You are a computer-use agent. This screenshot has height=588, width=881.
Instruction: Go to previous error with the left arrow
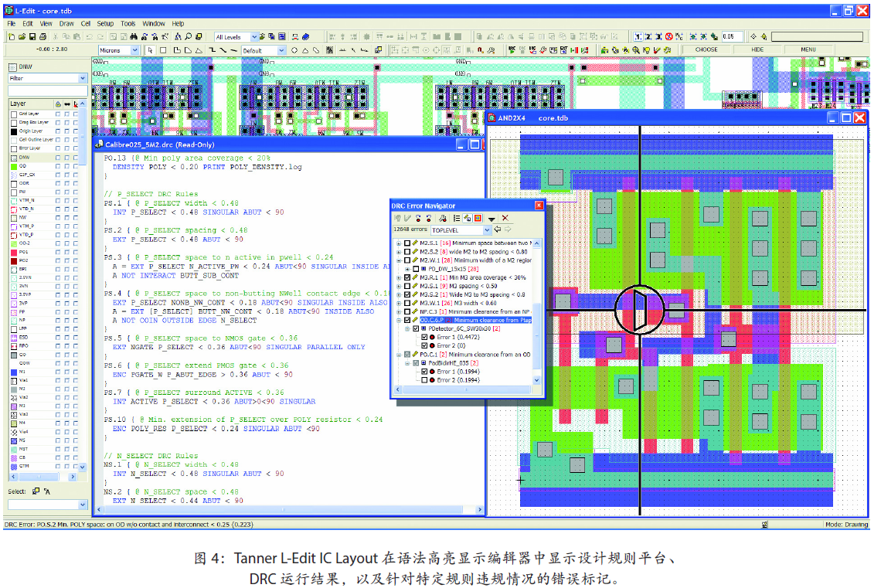[x=498, y=229]
